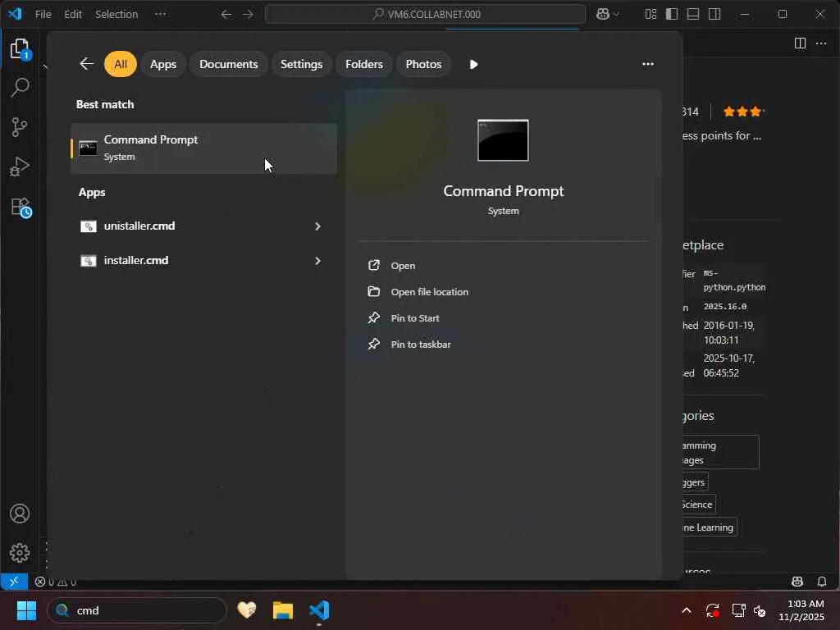This screenshot has width=840, height=630.
Task: Open the Edit menu
Action: (x=73, y=15)
